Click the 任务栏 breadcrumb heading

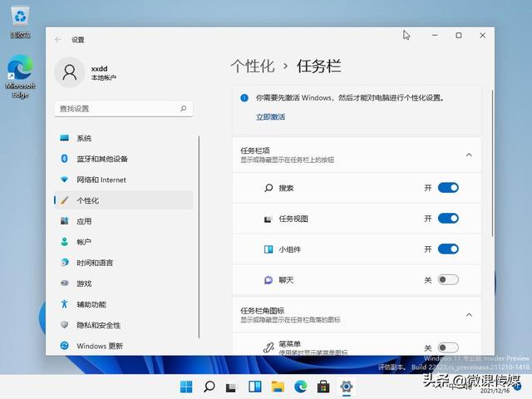point(319,66)
